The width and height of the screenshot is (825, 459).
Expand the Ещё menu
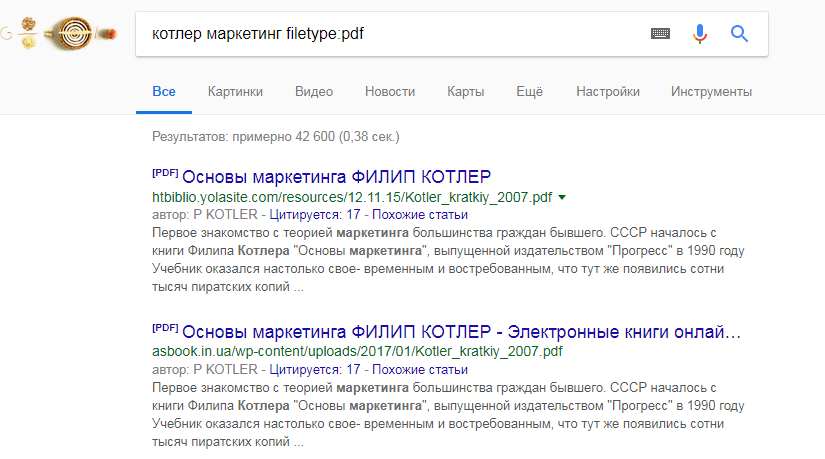pyautogui.click(x=529, y=92)
